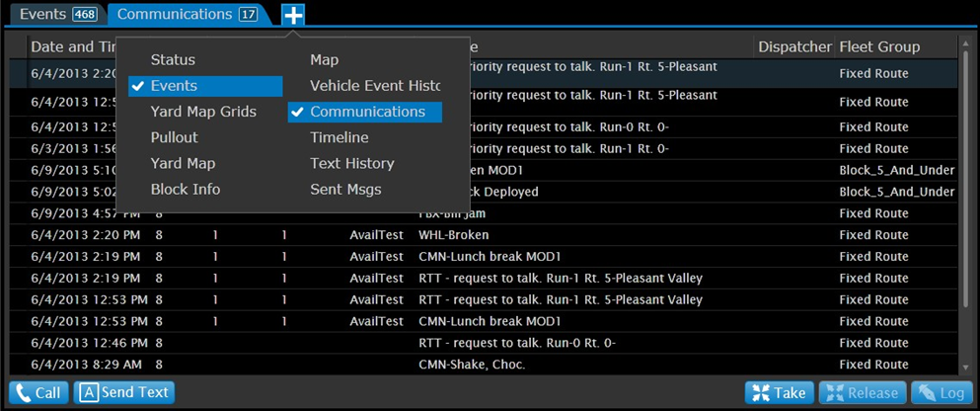
Task: Switch to the Communications tab
Action: click(188, 14)
